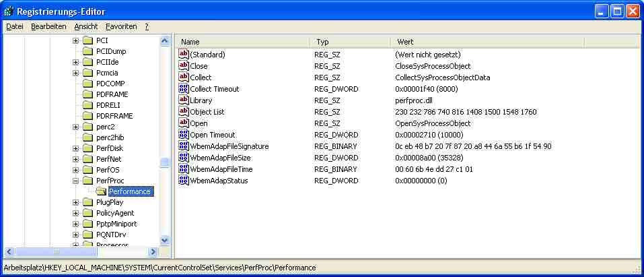Sort values by the Wert column header
644x277 pixels.
point(487,42)
